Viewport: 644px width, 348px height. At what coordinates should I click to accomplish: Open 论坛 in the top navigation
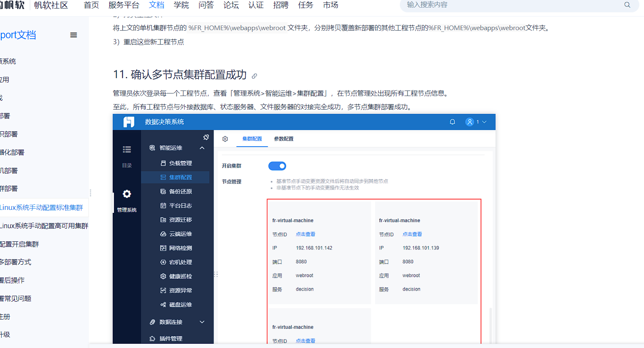coord(231,5)
